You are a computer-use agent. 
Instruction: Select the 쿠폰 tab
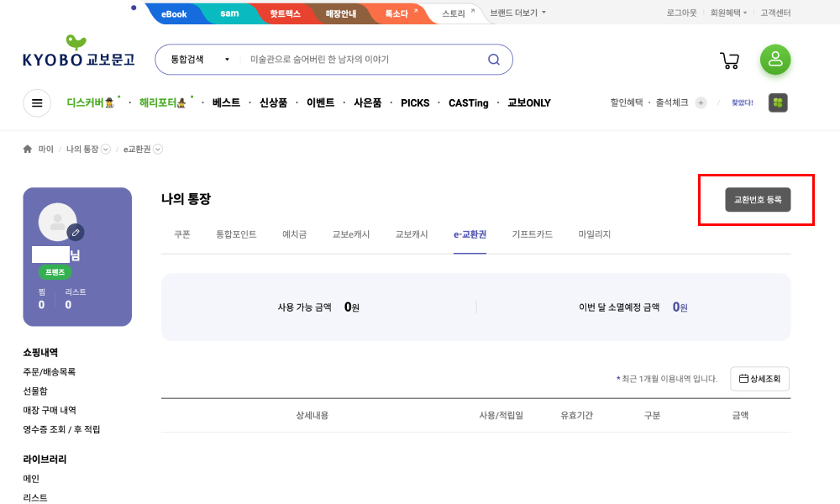[x=182, y=234]
